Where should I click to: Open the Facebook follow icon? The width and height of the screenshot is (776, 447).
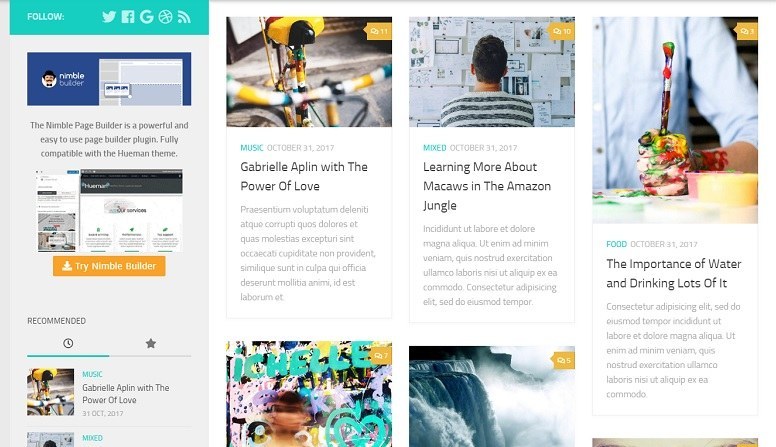(128, 17)
